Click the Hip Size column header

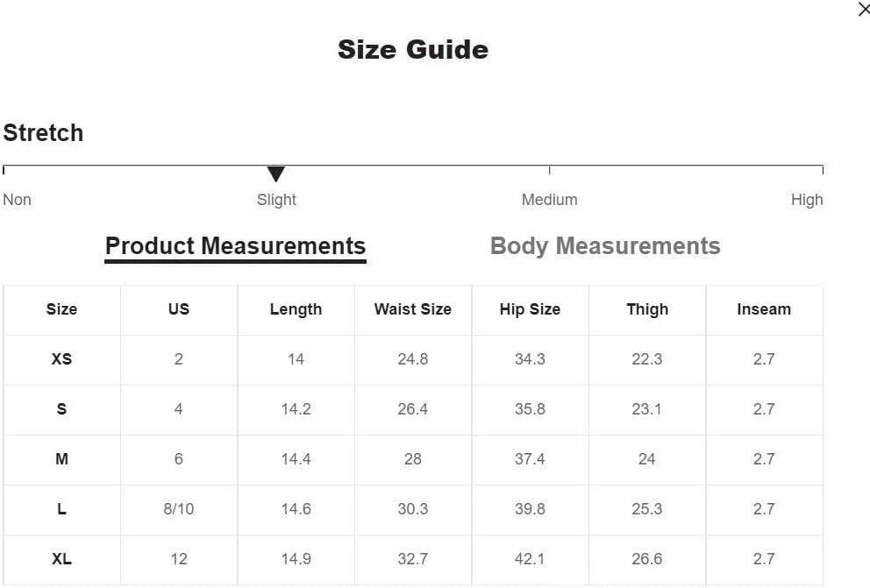(530, 309)
